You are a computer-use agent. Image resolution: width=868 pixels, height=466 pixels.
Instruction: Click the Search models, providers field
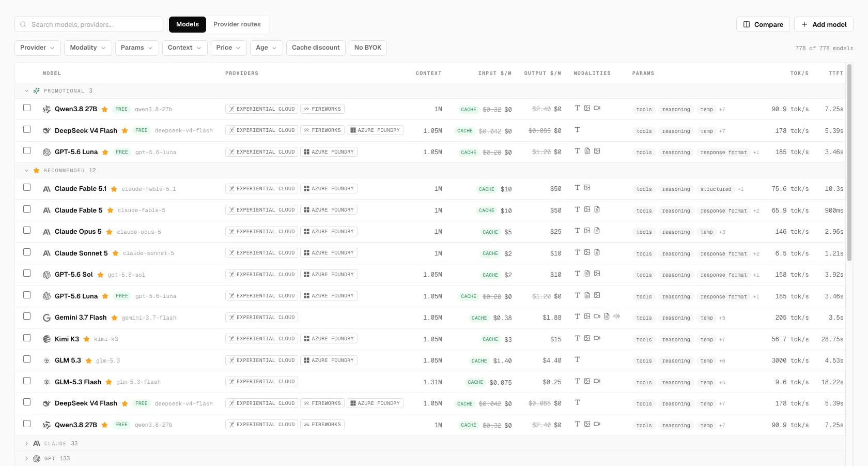[x=89, y=24]
